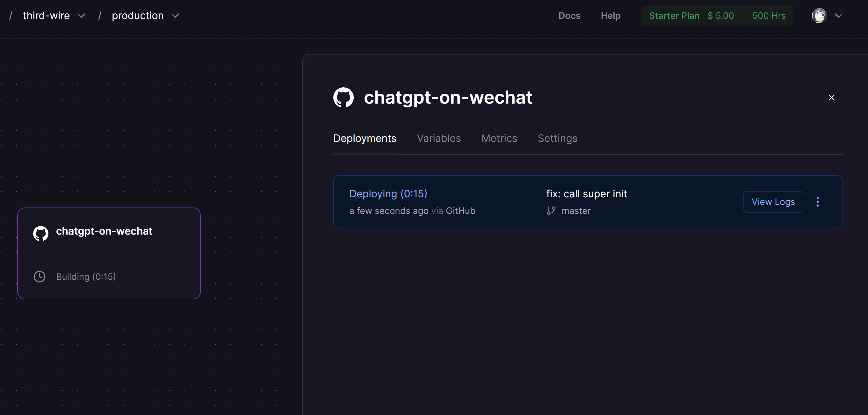Click the $ 5.00 credit balance
This screenshot has width=868, height=415.
[x=720, y=16]
